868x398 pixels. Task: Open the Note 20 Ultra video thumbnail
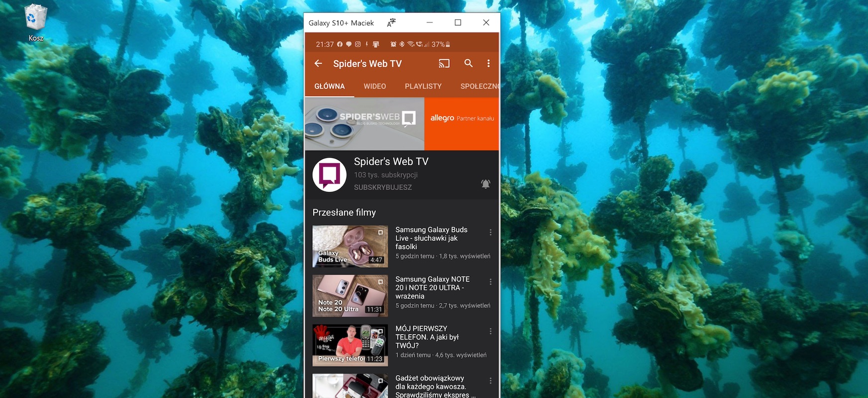350,296
